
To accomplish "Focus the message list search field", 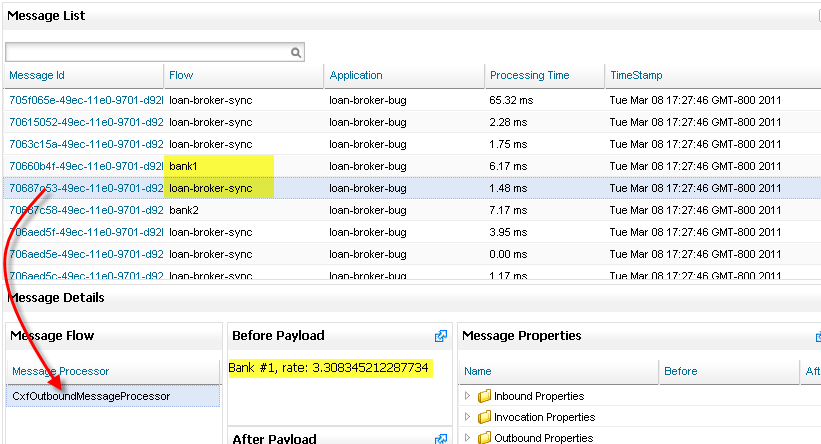I will click(148, 52).
